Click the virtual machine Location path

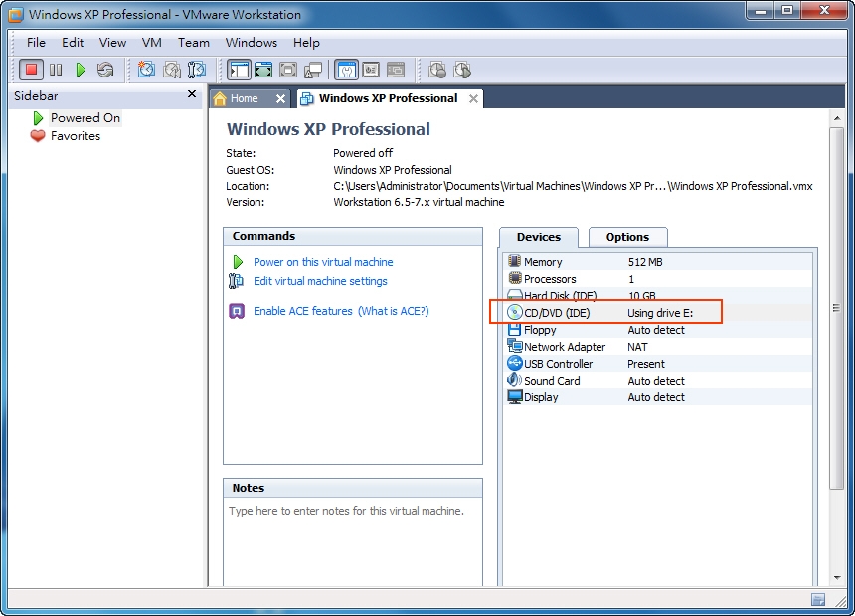(x=573, y=186)
